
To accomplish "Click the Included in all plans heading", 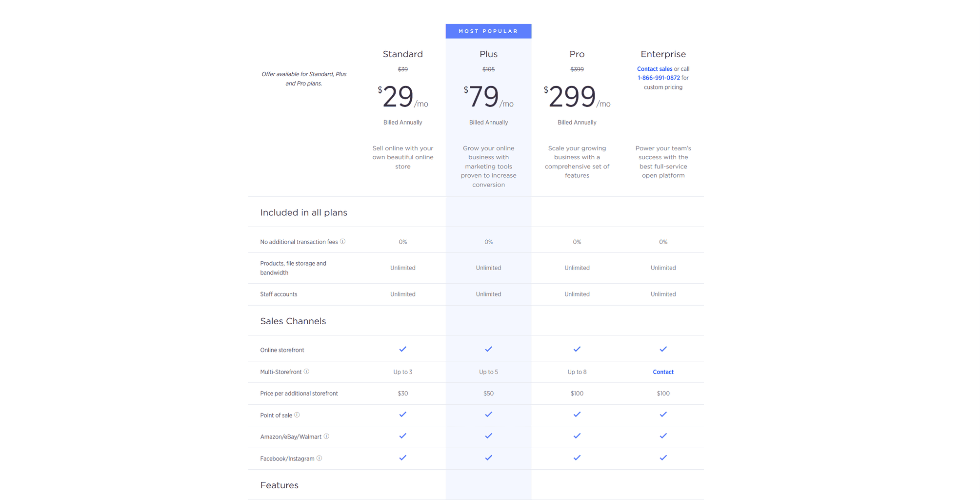I will pyautogui.click(x=304, y=212).
